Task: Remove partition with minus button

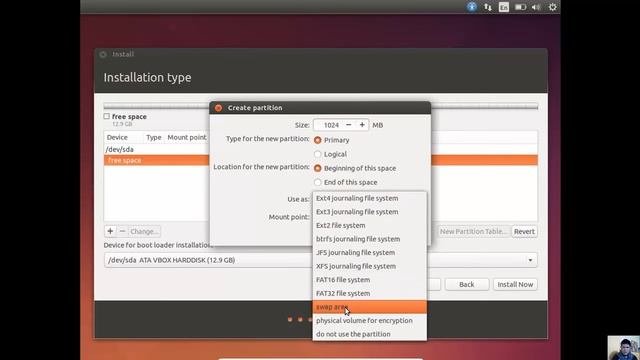Action: 122,231
